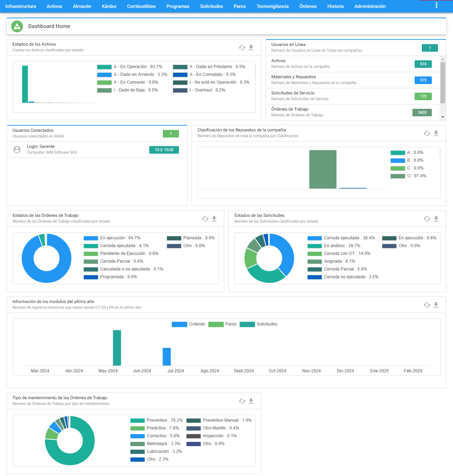453x476 pixels.
Task: Click the Tipo de mantenimiento donut chart
Action: pos(70,440)
